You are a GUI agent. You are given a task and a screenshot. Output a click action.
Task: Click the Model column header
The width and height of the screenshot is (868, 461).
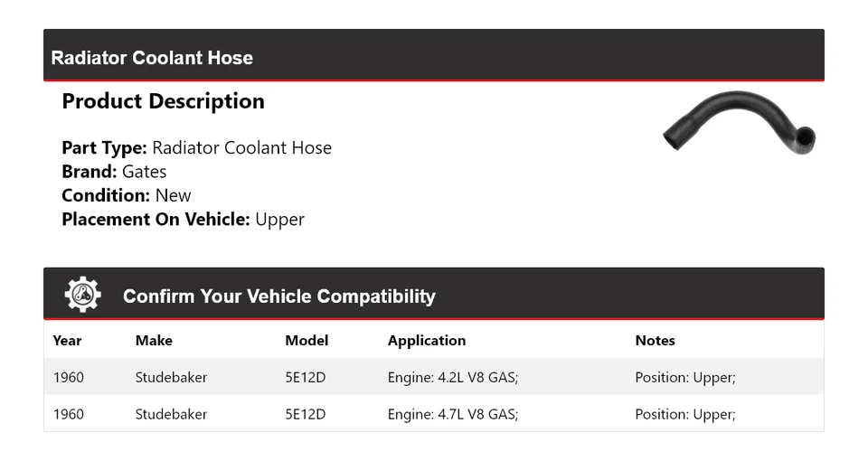coord(307,341)
